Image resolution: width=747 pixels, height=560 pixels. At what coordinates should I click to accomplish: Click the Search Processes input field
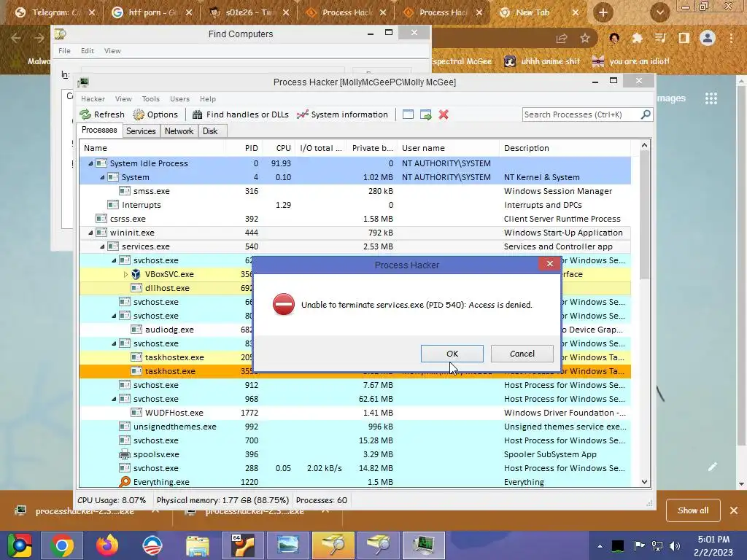coord(581,114)
